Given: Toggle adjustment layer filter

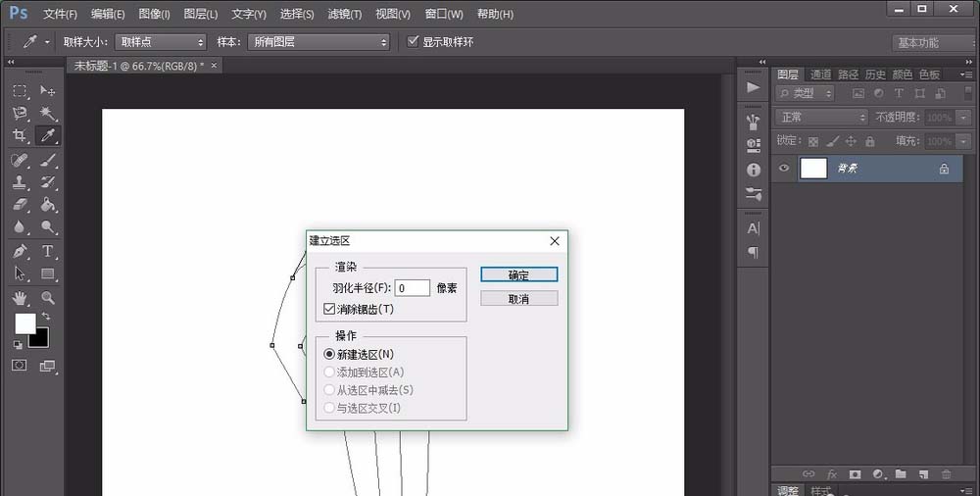Looking at the screenshot, I should click(878, 93).
